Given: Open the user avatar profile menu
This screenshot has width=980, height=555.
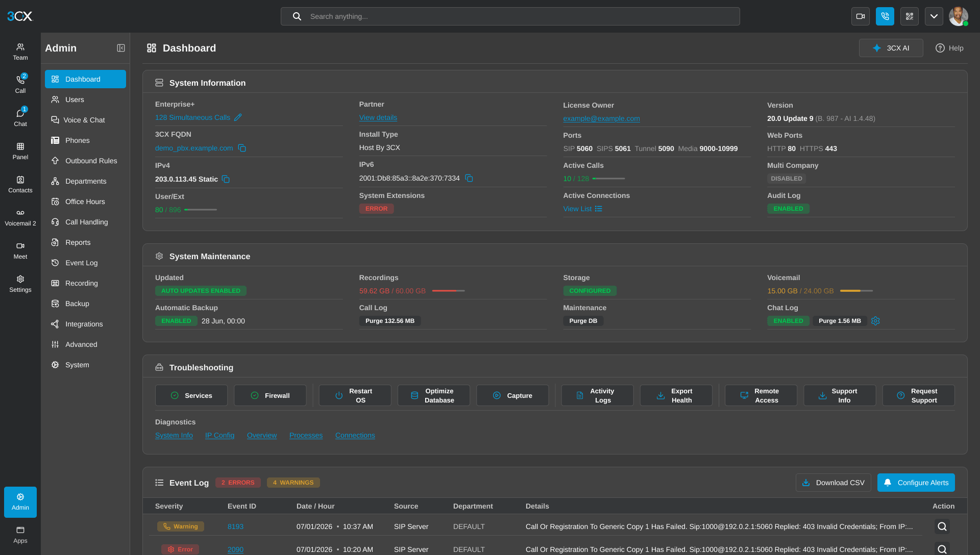Looking at the screenshot, I should point(959,16).
